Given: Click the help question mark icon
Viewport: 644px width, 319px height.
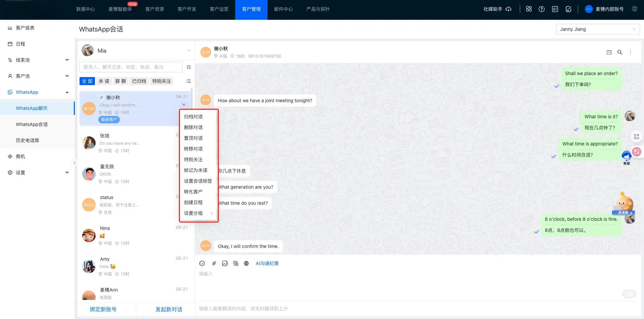Looking at the screenshot, I should point(541,9).
